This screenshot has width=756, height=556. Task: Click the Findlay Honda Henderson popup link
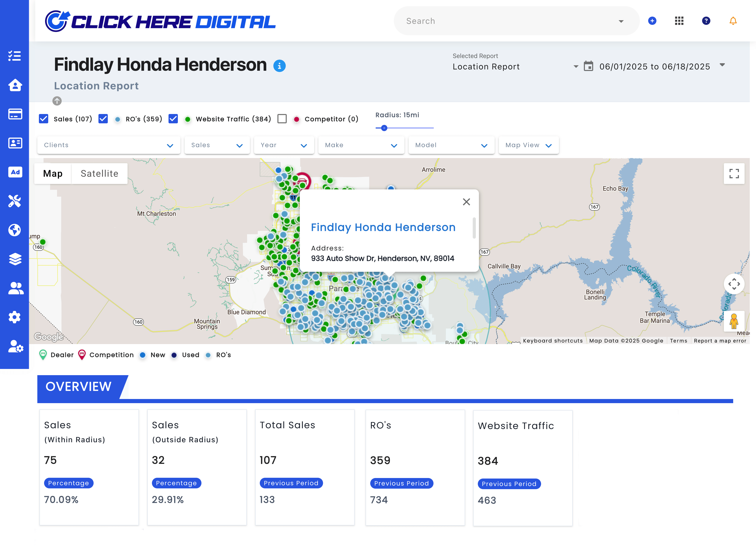383,227
